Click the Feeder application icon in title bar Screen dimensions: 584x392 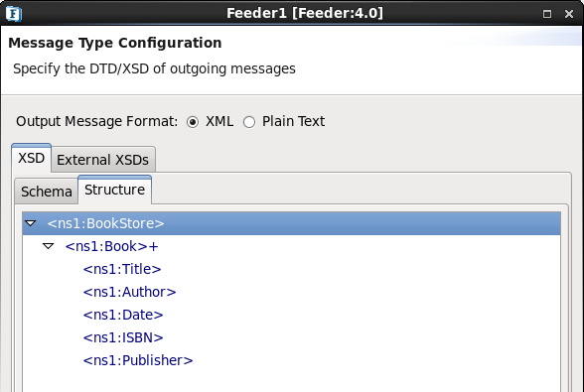coord(14,14)
